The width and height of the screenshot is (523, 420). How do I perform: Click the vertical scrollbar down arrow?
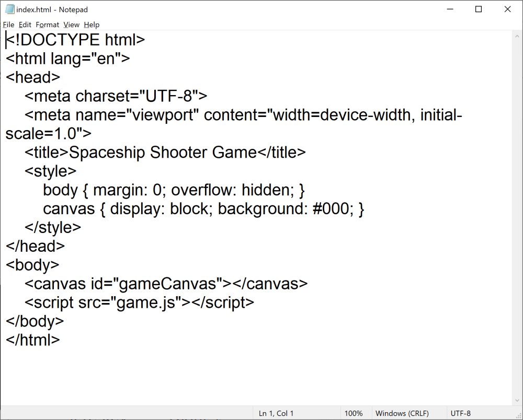coord(517,400)
